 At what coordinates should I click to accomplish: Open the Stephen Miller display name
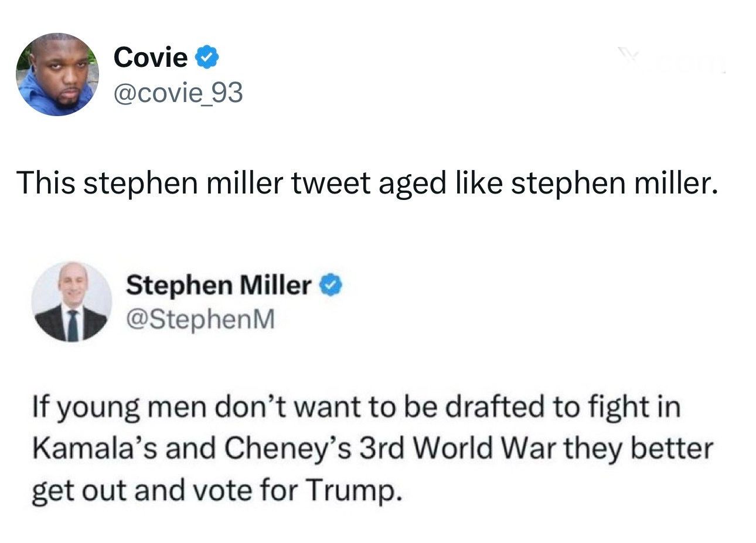coord(219,286)
